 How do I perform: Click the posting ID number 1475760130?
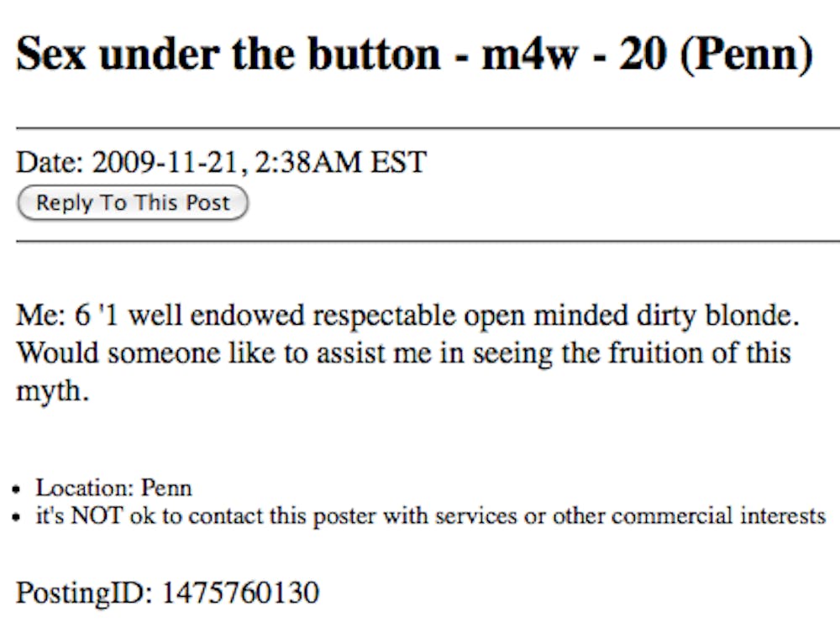240,593
